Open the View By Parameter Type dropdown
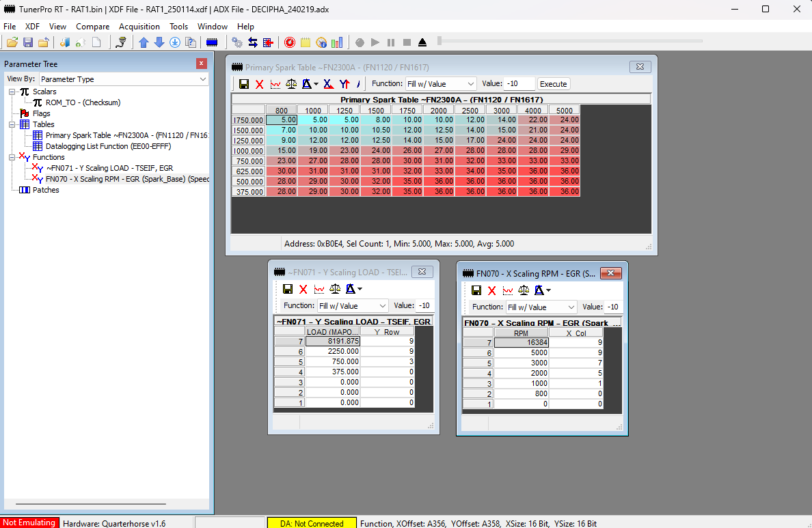812x528 pixels. pos(123,79)
